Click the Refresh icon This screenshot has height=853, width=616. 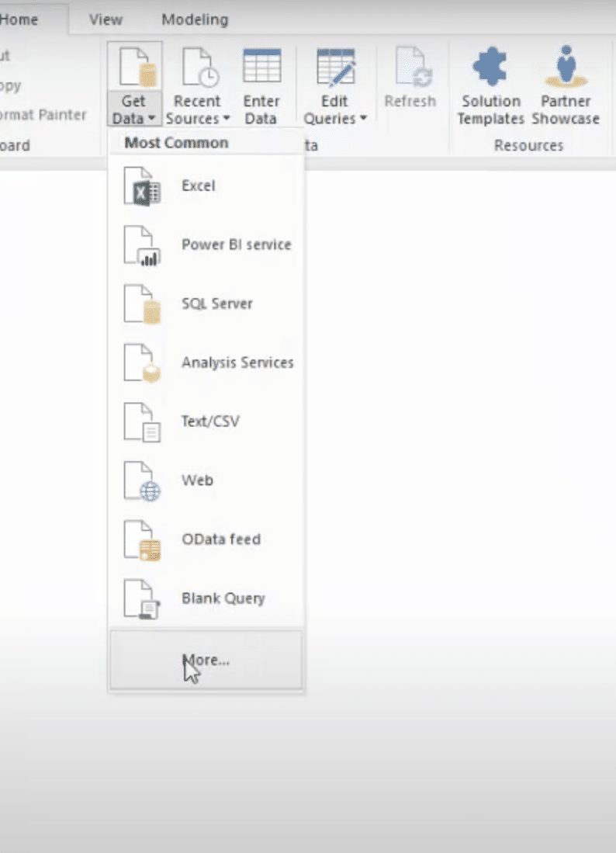pos(414,67)
